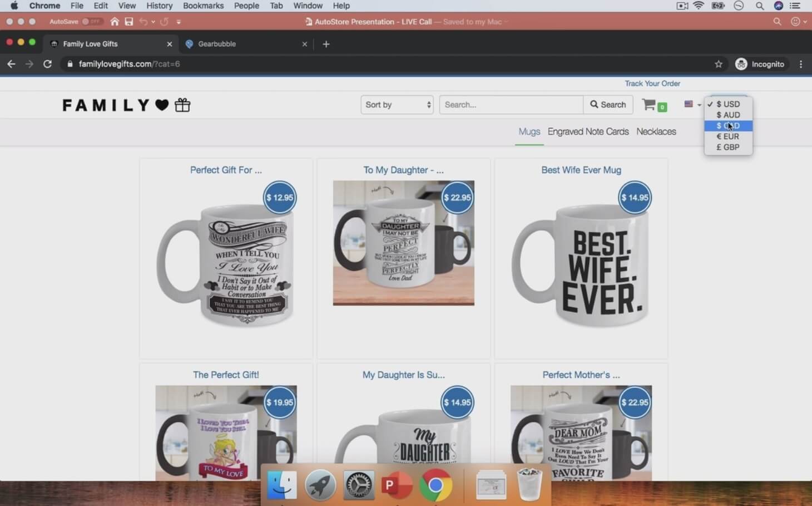
Task: Open the Bookmarks menu in the menu bar
Action: [204, 6]
